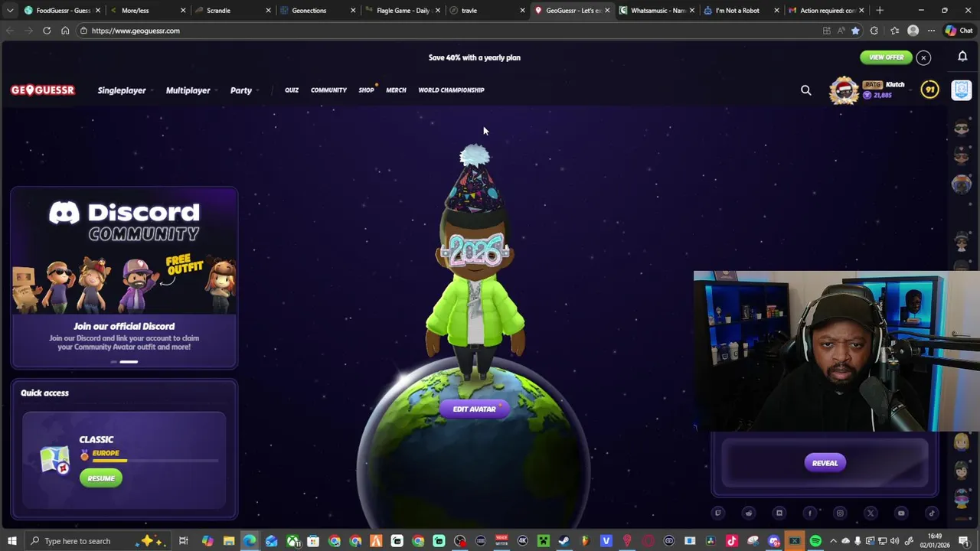Open the Discord social icon in footer
The width and height of the screenshot is (980, 551).
779,514
